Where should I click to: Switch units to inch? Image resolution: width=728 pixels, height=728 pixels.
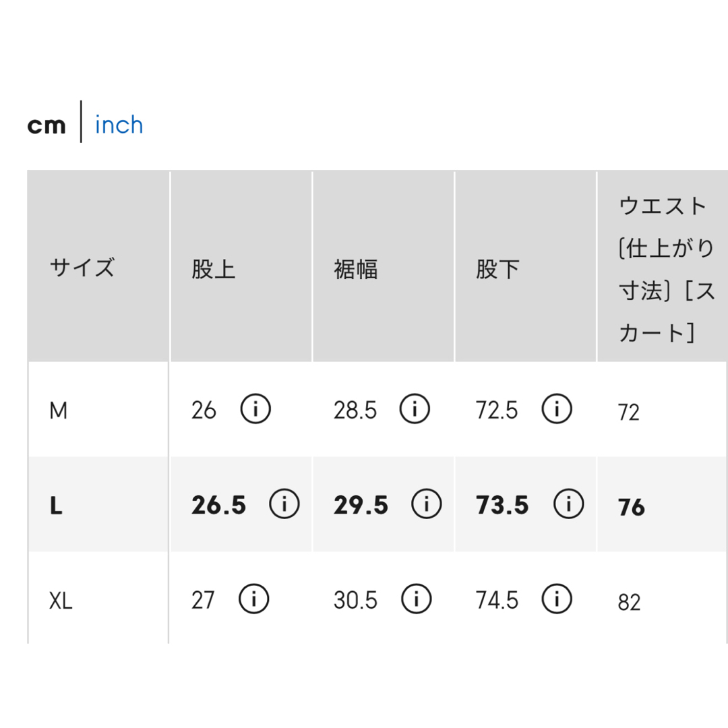(119, 125)
